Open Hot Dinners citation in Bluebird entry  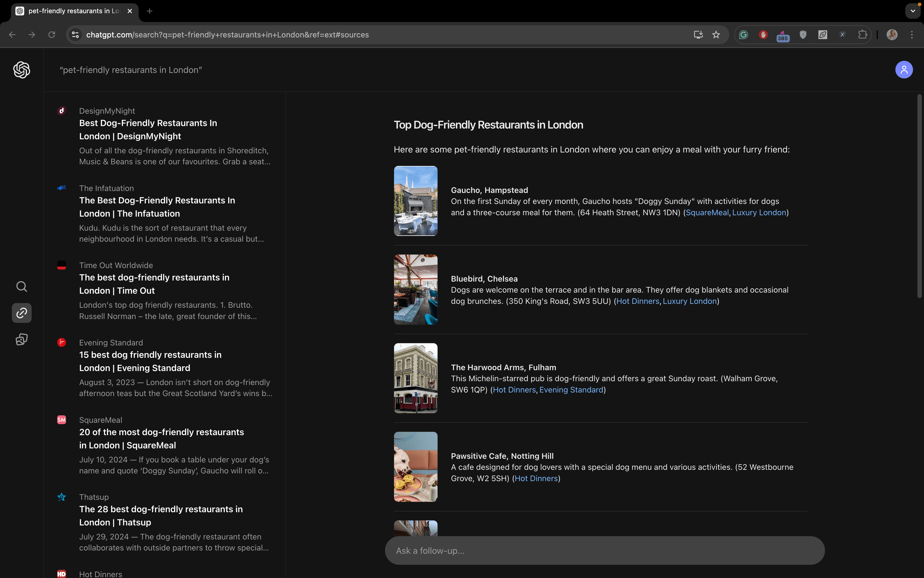(x=638, y=301)
